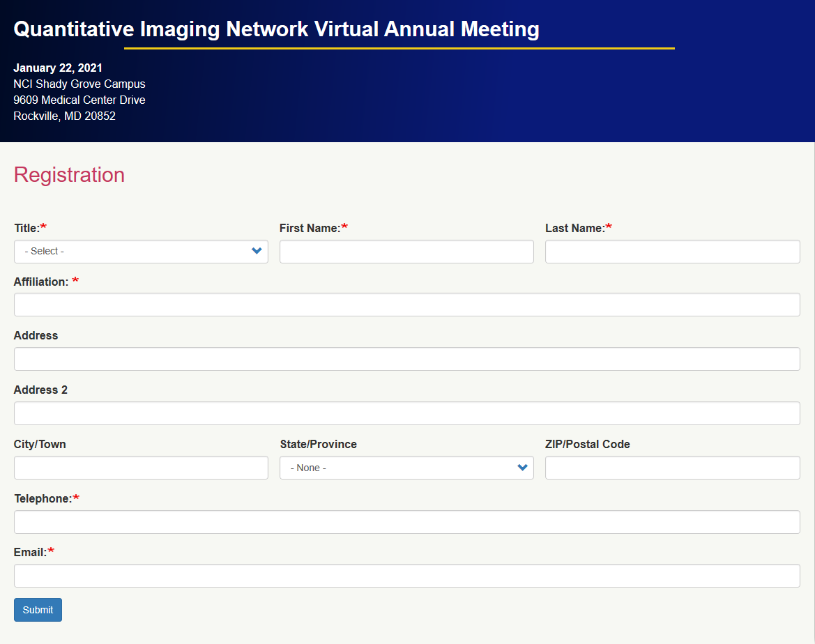The width and height of the screenshot is (815, 644).
Task: Click the Affiliation field label
Action: [x=41, y=282]
